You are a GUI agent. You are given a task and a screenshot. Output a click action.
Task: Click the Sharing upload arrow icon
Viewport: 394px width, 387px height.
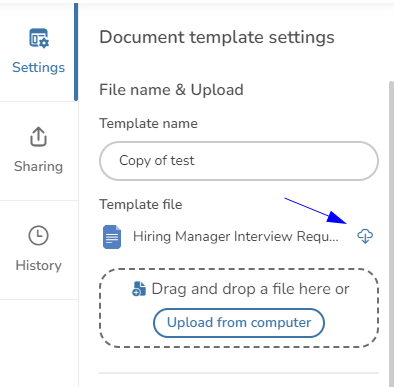point(39,136)
